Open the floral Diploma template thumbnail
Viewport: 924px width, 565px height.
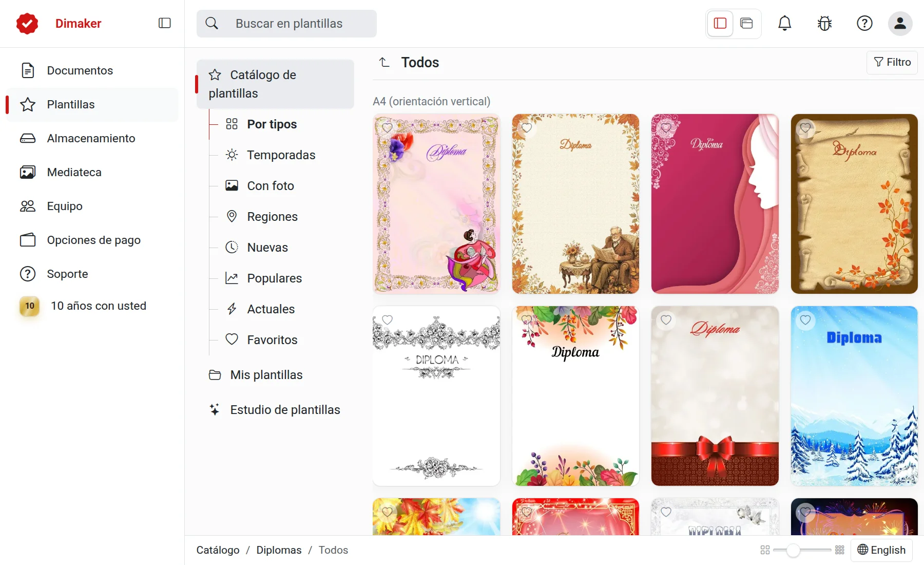[575, 396]
